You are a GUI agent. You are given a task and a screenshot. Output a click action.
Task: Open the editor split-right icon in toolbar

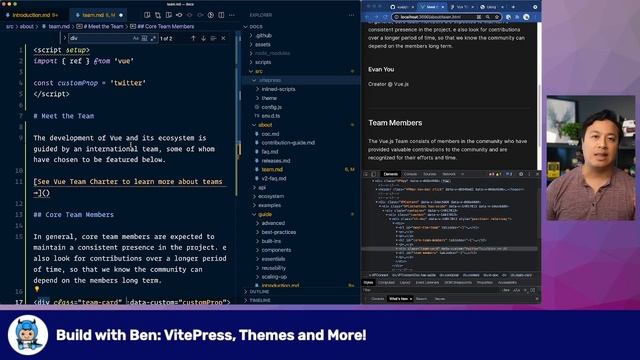(221, 15)
